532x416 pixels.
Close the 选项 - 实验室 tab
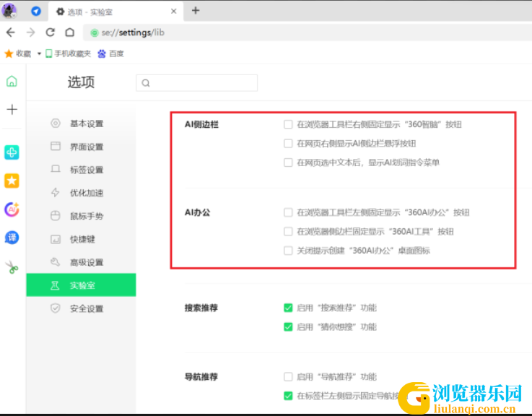point(174,12)
